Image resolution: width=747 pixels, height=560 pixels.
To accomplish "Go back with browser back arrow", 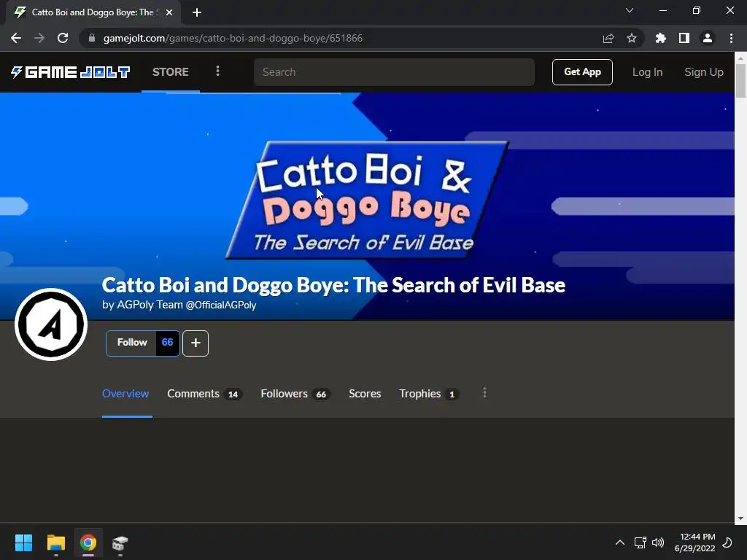I will click(x=16, y=38).
